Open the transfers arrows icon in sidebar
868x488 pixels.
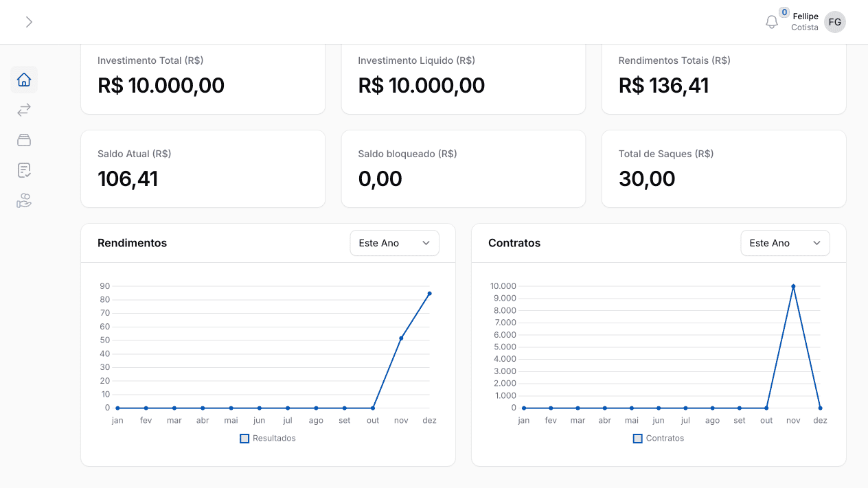point(24,110)
